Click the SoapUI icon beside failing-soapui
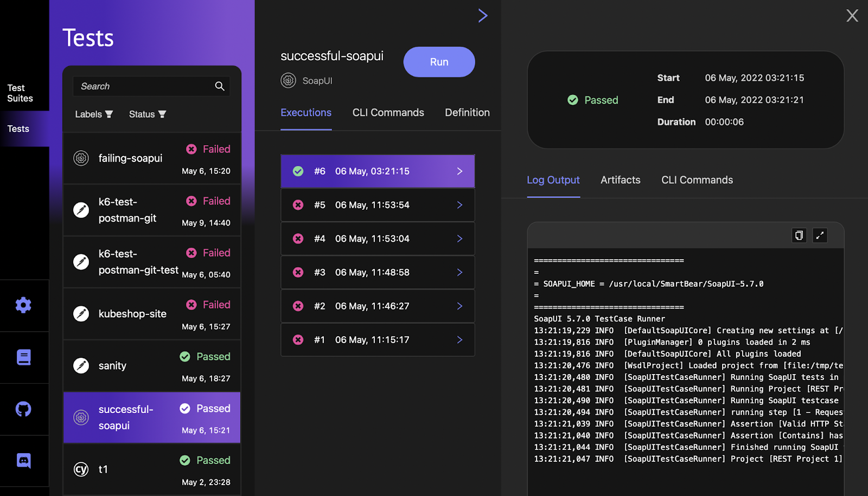868x496 pixels. 81,158
